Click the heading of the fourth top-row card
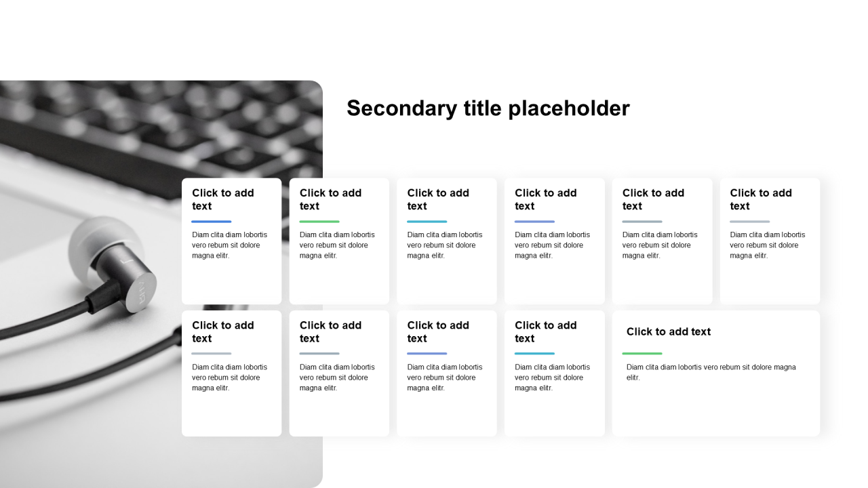The height and width of the screenshot is (488, 868). point(545,199)
